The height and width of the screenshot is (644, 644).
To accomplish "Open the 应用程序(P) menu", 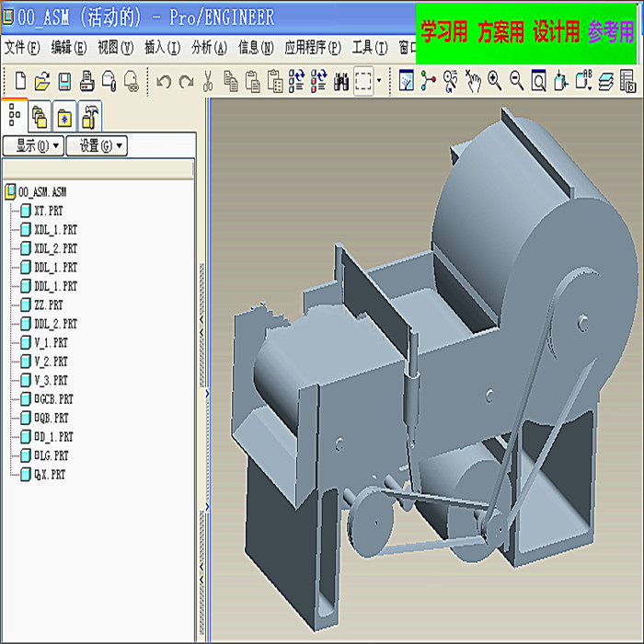I will 313,48.
